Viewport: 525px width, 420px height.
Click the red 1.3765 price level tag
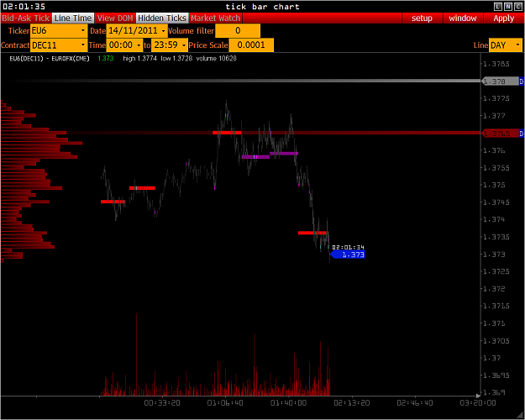pos(500,134)
